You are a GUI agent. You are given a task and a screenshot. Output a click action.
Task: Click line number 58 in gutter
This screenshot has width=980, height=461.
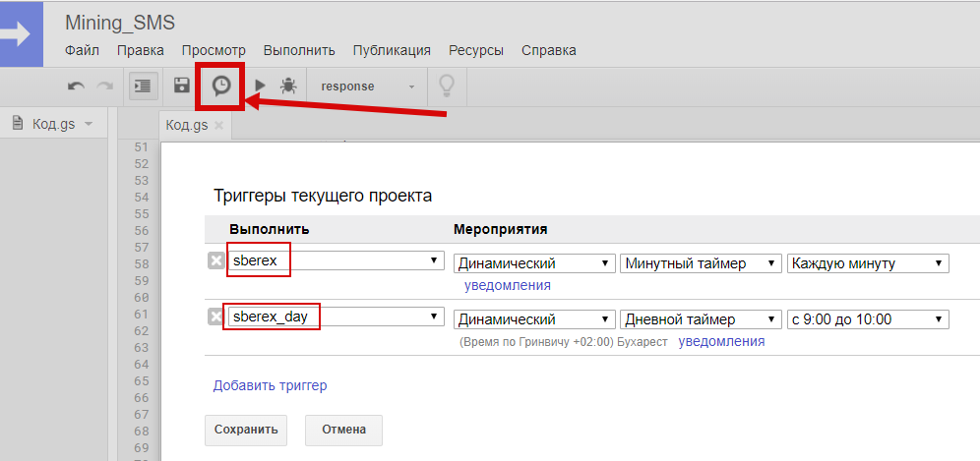point(142,263)
